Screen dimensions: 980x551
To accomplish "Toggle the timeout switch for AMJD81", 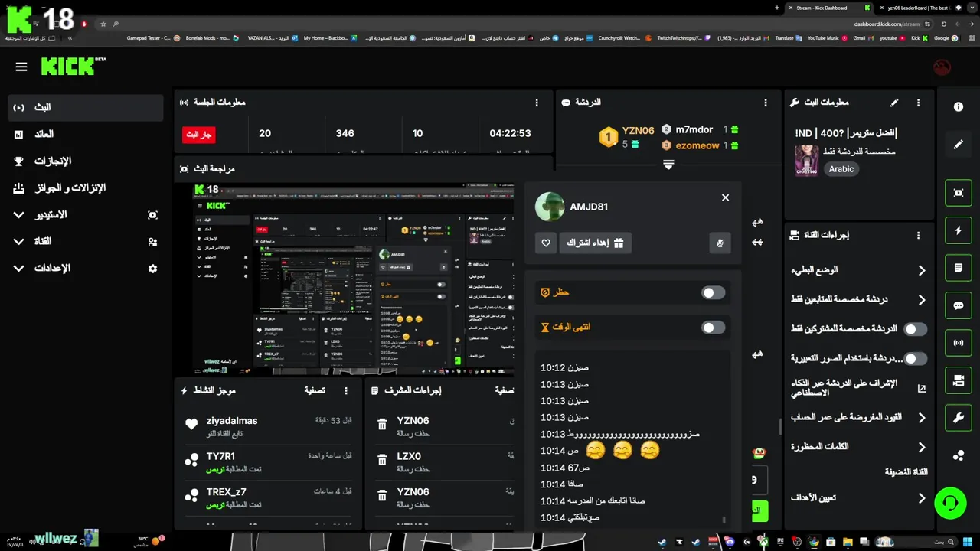I will pyautogui.click(x=714, y=328).
